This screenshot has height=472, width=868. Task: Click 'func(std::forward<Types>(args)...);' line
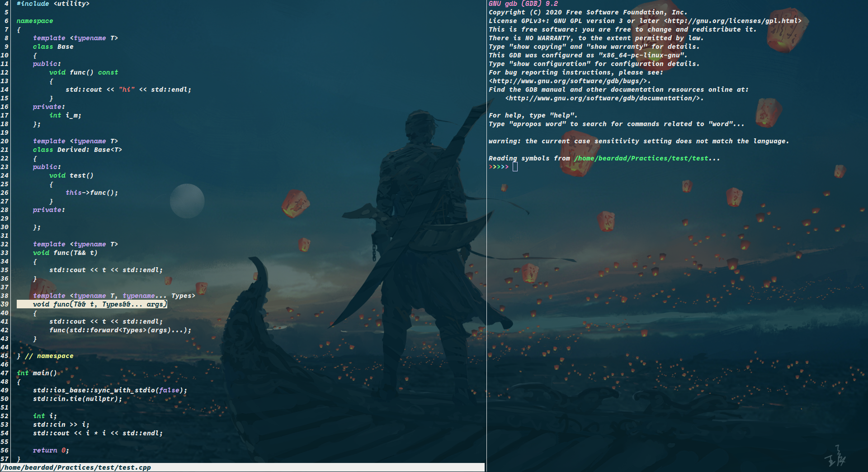point(120,330)
